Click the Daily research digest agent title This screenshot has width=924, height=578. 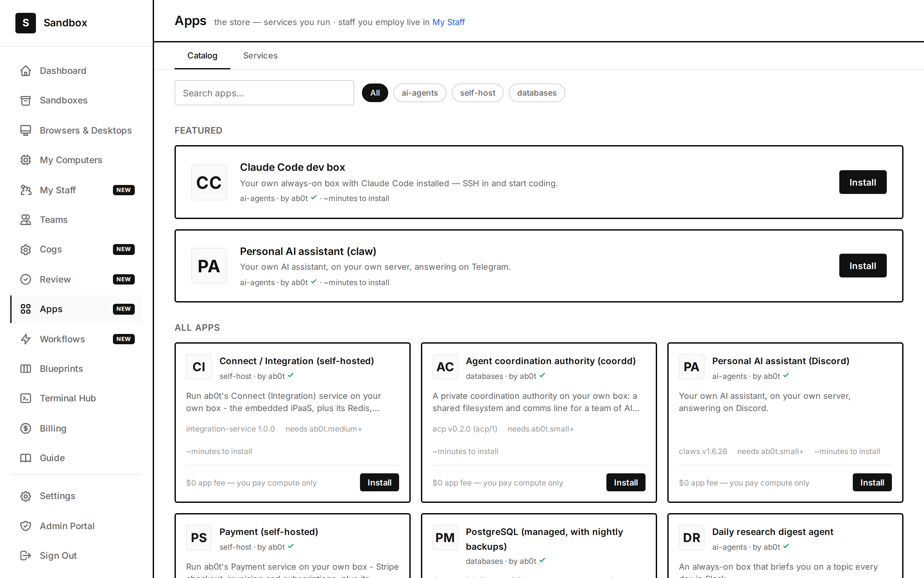(773, 532)
